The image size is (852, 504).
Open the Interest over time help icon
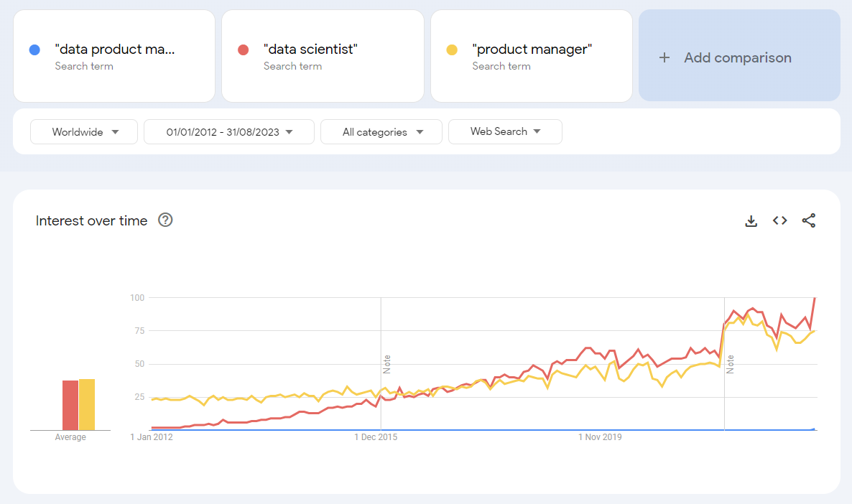coord(165,220)
